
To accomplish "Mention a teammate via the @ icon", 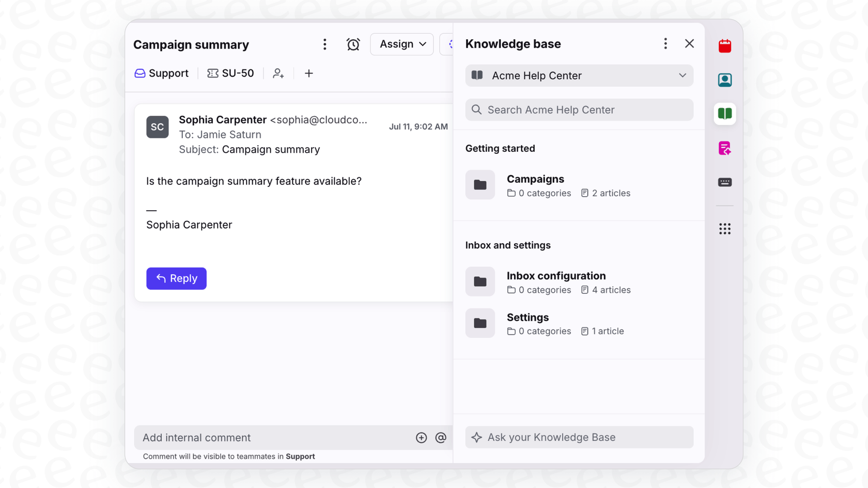I will coord(441,437).
